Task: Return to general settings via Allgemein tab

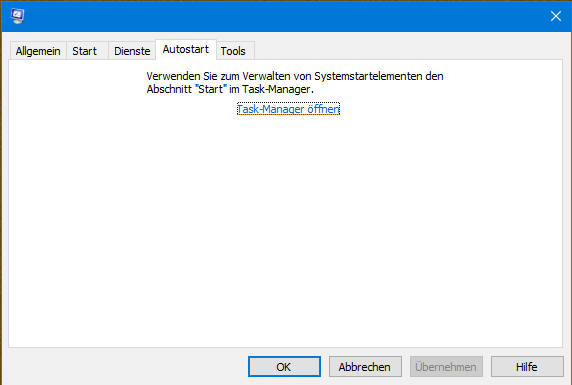Action: 38,51
